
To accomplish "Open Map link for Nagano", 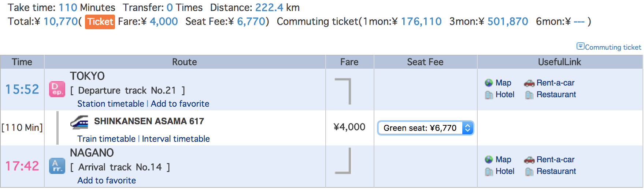I will [503, 160].
